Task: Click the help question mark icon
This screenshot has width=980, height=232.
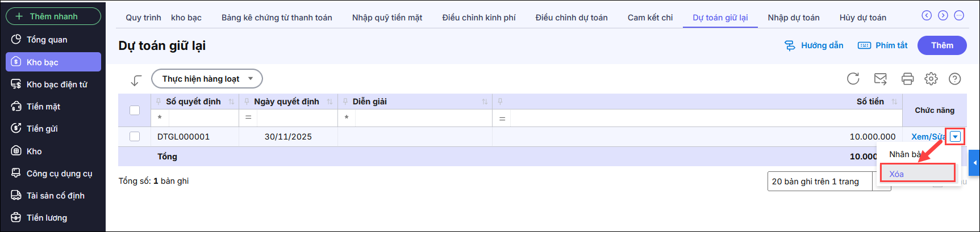Action: pos(955,79)
